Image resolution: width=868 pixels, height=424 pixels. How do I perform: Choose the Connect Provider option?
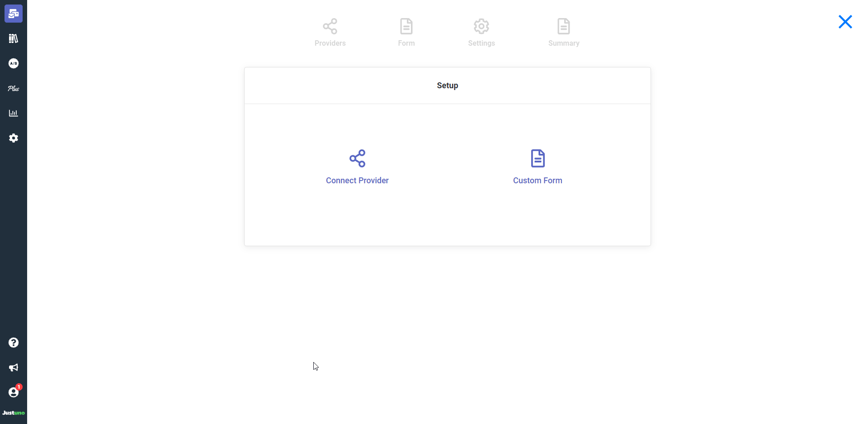pyautogui.click(x=357, y=180)
